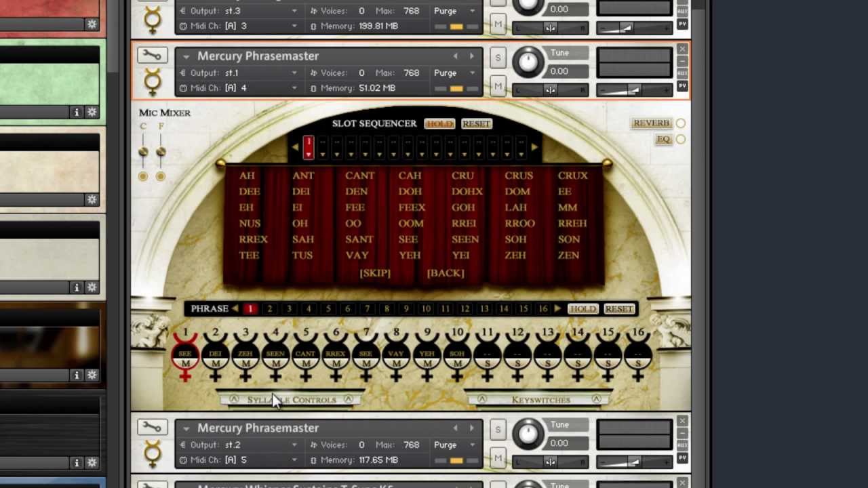
Task: Open the first slot sequencer step dropdown
Action: coord(309,147)
